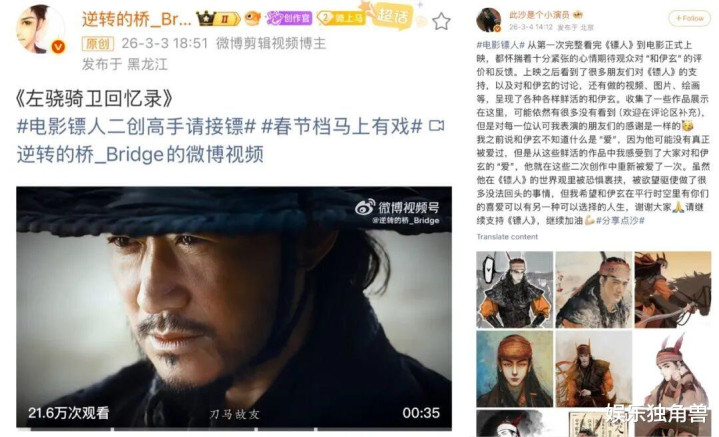The width and height of the screenshot is (719, 437).
Task: Open 此沙是个小演员 profile avatar
Action: coord(488,20)
